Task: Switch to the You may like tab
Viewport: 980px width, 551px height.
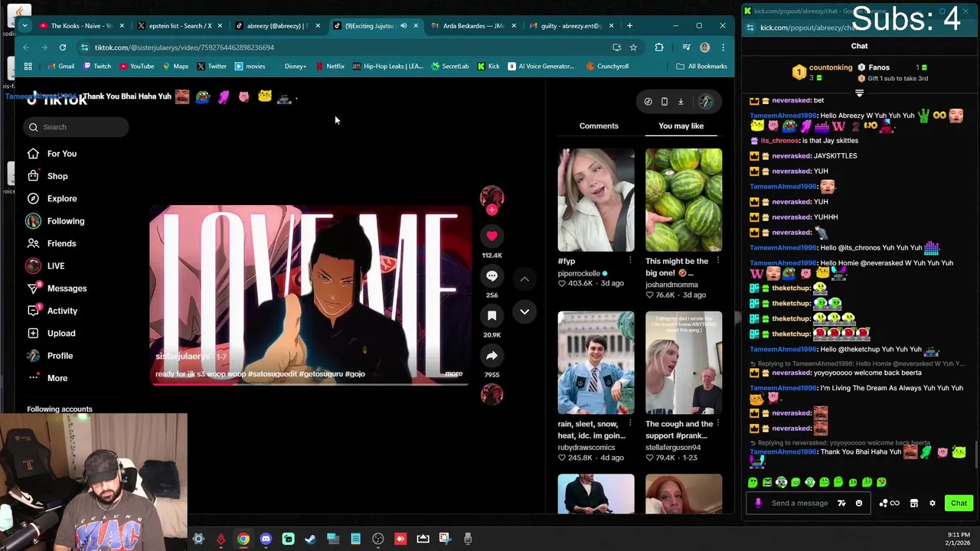Action: (x=681, y=126)
